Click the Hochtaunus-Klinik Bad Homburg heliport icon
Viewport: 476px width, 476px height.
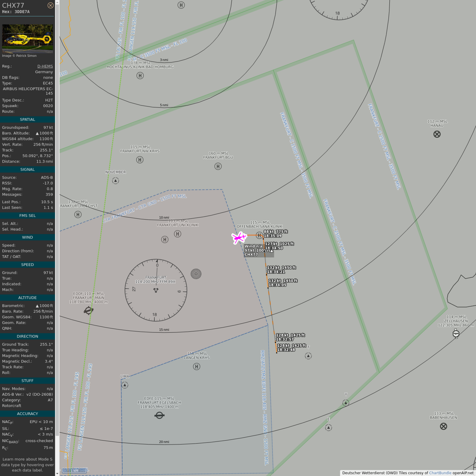pyautogui.click(x=140, y=76)
